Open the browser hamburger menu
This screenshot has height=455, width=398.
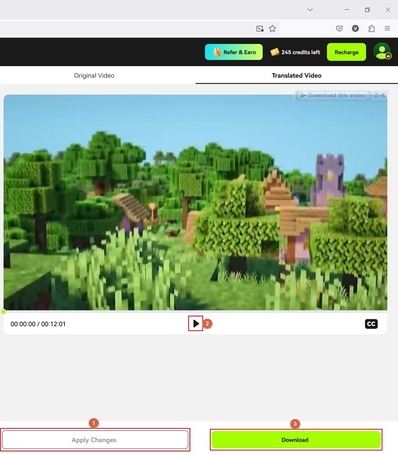click(387, 29)
